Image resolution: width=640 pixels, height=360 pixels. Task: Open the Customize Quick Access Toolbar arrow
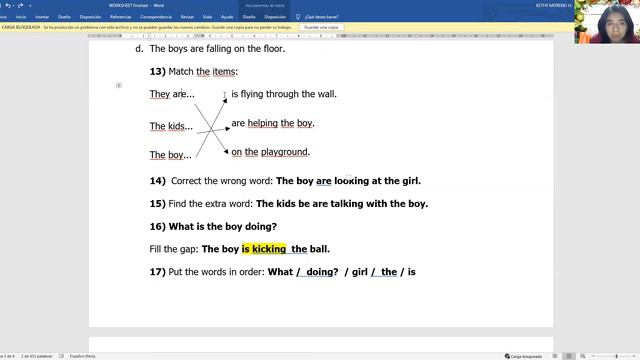click(30, 6)
